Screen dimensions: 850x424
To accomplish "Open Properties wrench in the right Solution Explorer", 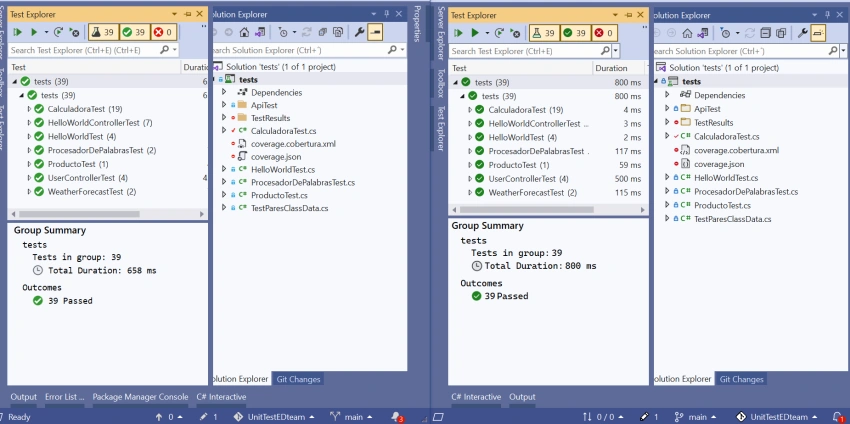I will click(x=803, y=33).
